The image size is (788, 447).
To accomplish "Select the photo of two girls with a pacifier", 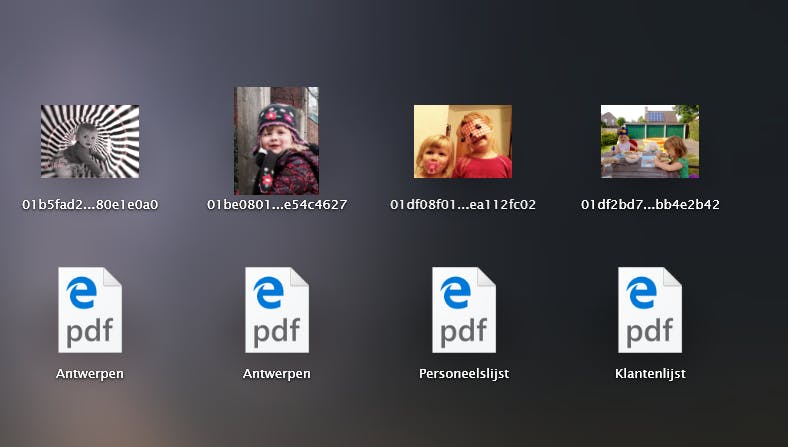I will (x=463, y=141).
